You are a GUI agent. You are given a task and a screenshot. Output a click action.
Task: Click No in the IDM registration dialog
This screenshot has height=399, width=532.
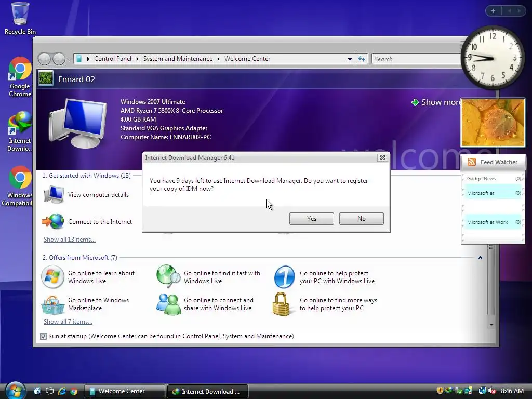pyautogui.click(x=362, y=219)
